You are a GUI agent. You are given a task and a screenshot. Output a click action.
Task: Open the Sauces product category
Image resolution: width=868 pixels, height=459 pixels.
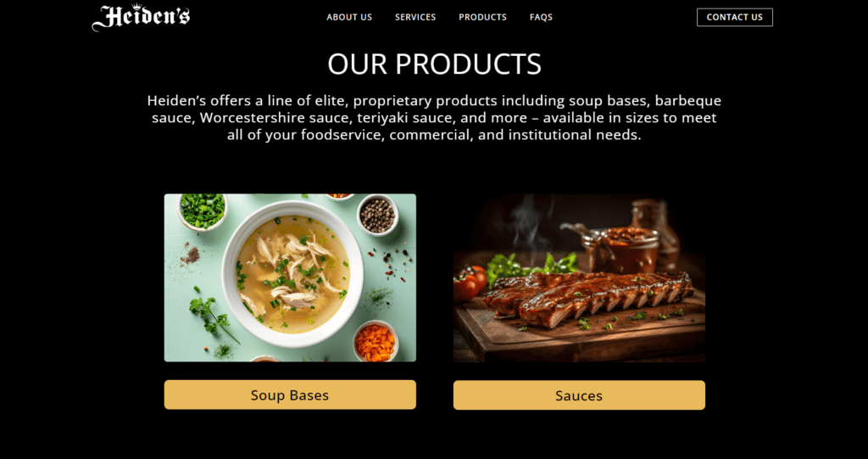click(x=579, y=395)
